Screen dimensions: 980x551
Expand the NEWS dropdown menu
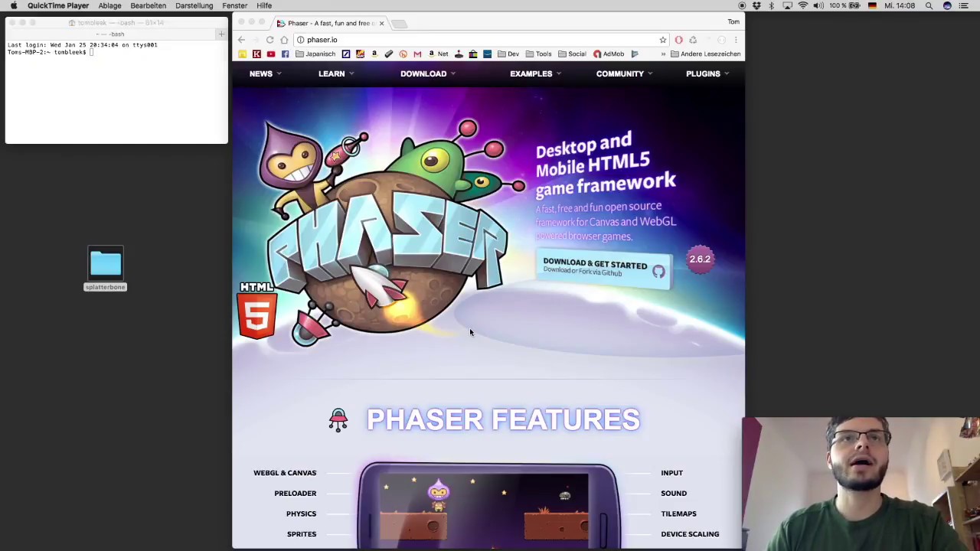(265, 73)
